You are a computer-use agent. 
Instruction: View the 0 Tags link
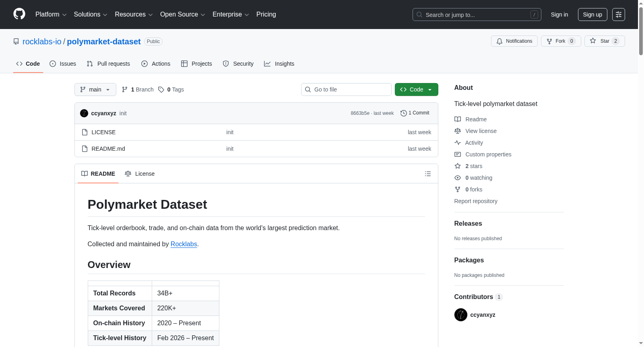(x=171, y=89)
